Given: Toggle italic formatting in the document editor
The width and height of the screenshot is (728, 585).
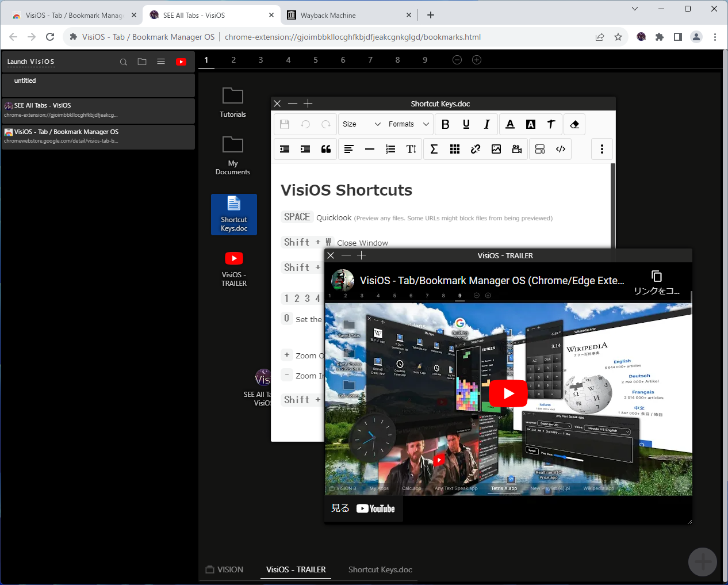Looking at the screenshot, I should pos(487,124).
